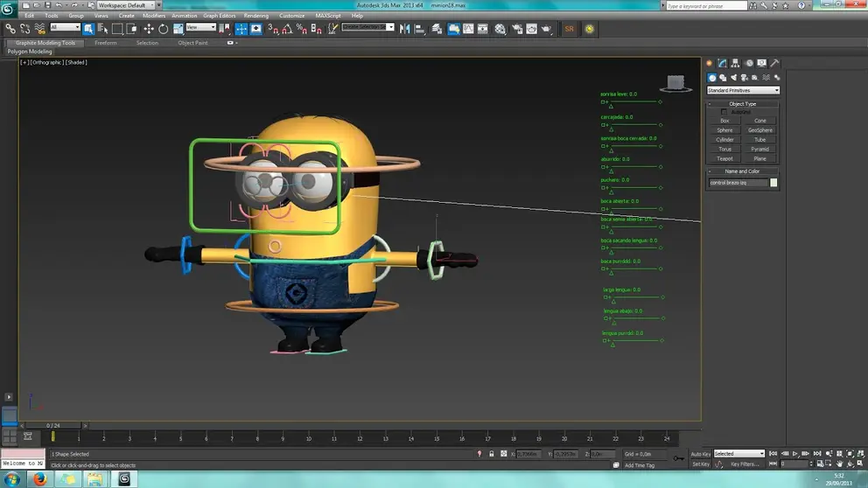868x488 pixels.
Task: Click the Sphere primitive button
Action: [x=724, y=130]
